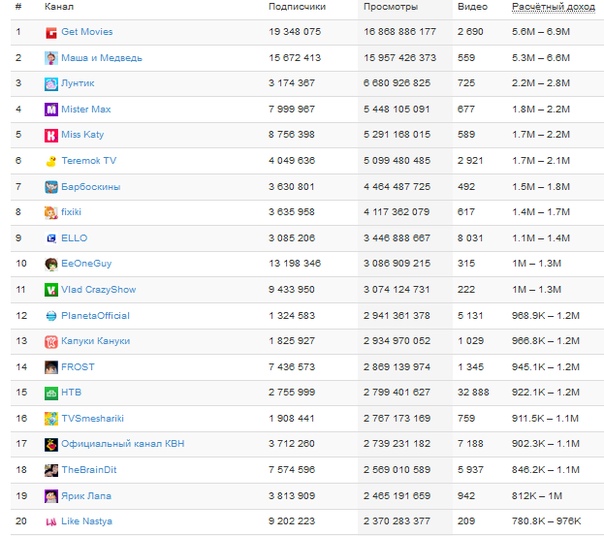Click the Лунтик channel avatar icon
The width and height of the screenshot is (604, 536).
(51, 84)
